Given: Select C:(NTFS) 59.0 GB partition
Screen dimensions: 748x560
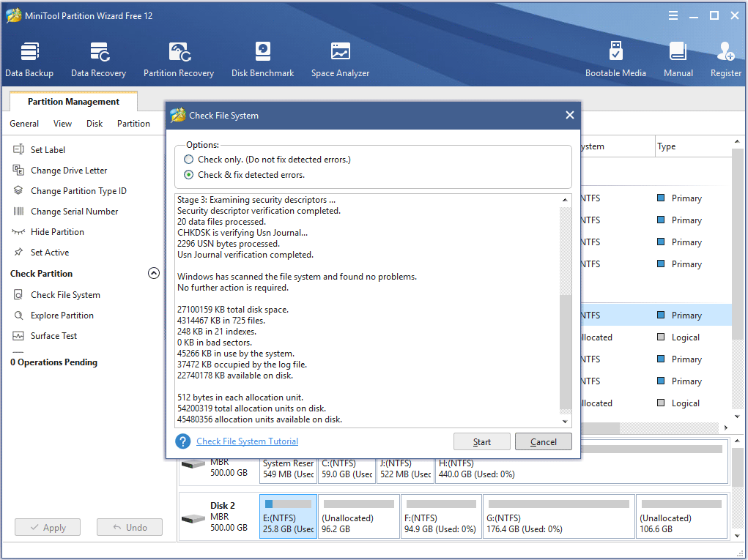Looking at the screenshot, I should point(347,469).
